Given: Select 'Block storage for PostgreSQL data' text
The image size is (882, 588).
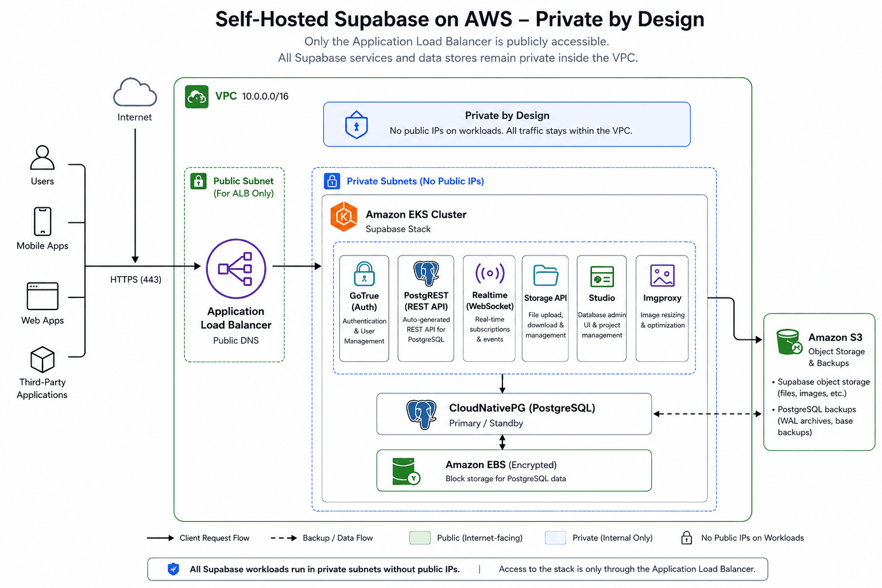Looking at the screenshot, I should 506,479.
